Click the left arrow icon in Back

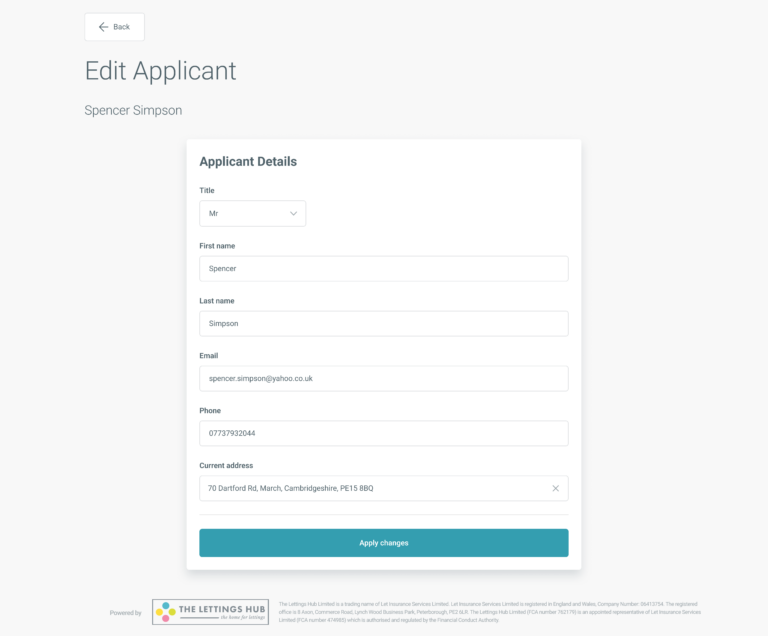[103, 27]
